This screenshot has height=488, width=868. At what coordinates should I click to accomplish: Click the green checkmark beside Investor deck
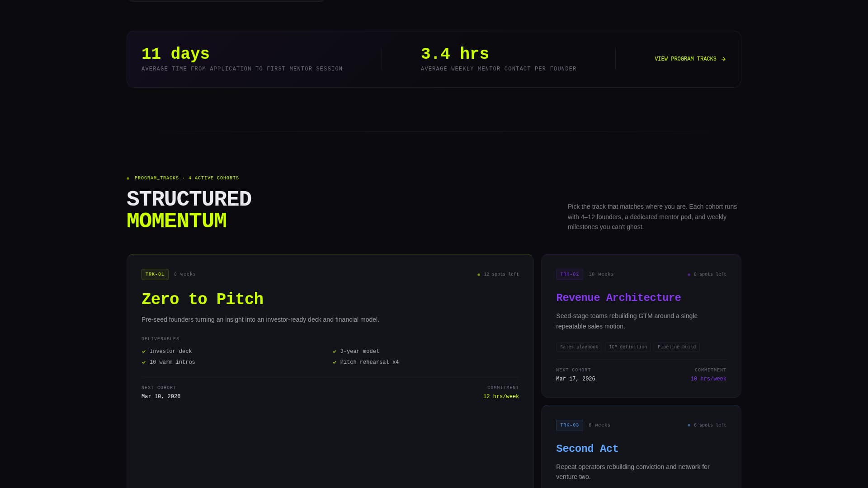click(144, 351)
